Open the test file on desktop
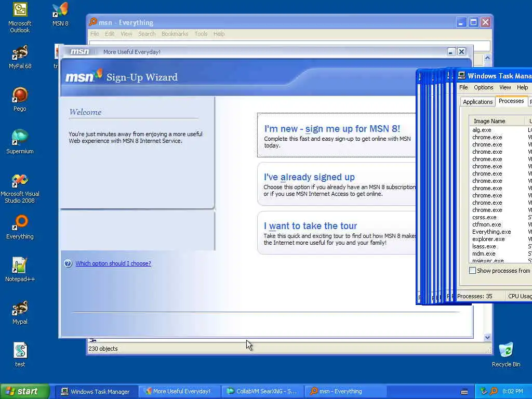Viewport: 532px width, 399px height. point(20,354)
